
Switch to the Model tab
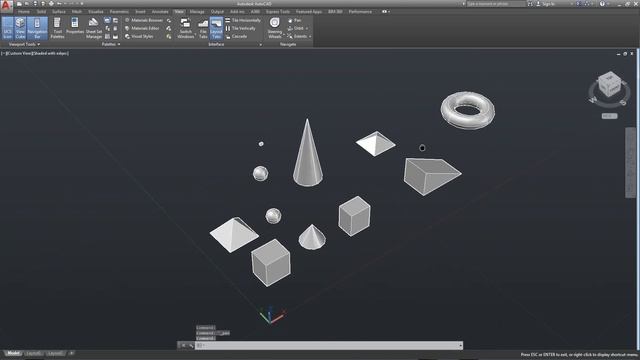click(13, 353)
